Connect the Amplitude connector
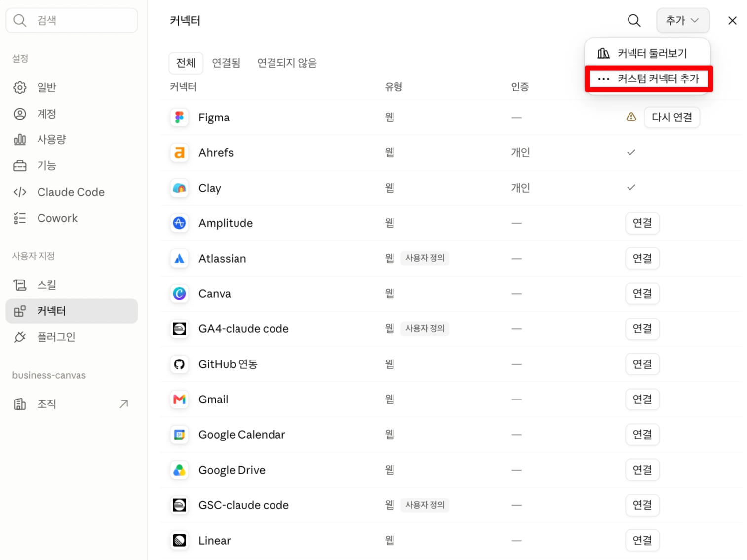Screen dimensions: 747x560 click(x=642, y=223)
